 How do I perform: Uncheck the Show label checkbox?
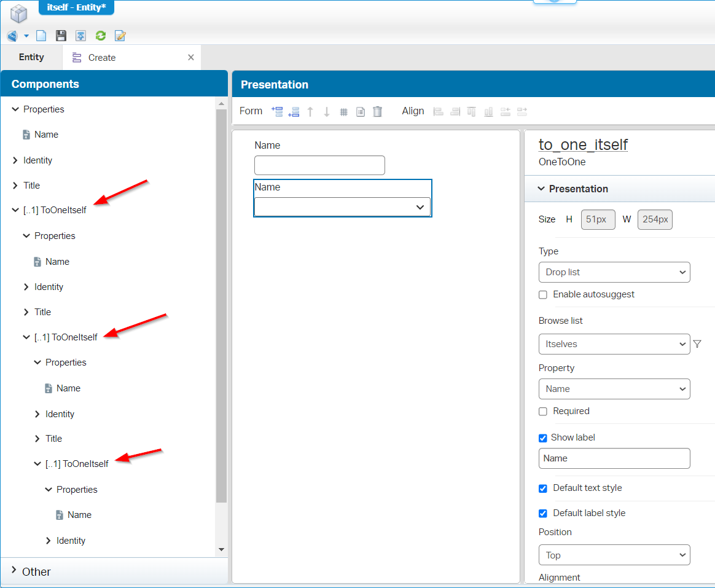tap(543, 438)
